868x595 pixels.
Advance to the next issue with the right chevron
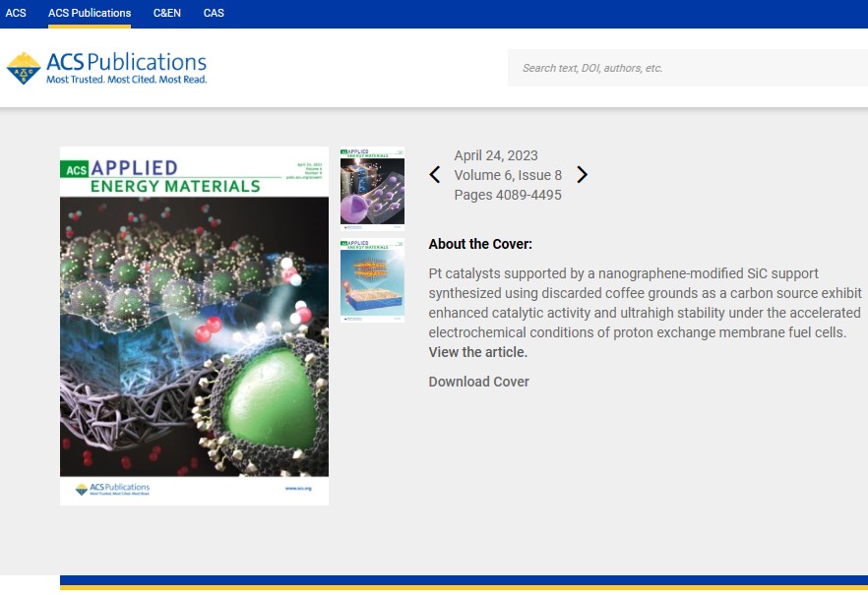coord(582,174)
